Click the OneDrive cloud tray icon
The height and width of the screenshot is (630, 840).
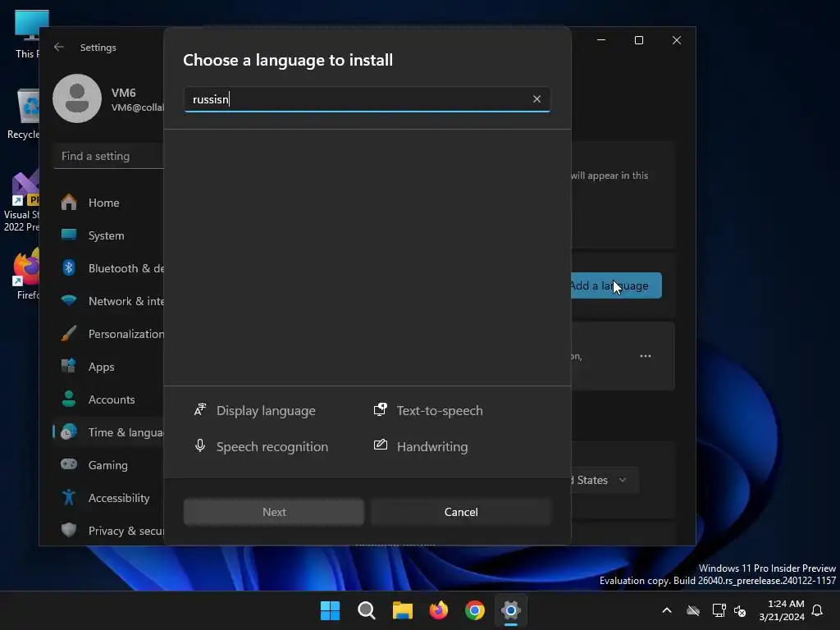click(693, 610)
